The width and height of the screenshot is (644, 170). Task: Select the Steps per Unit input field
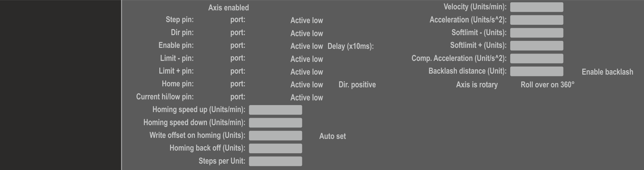point(275,161)
